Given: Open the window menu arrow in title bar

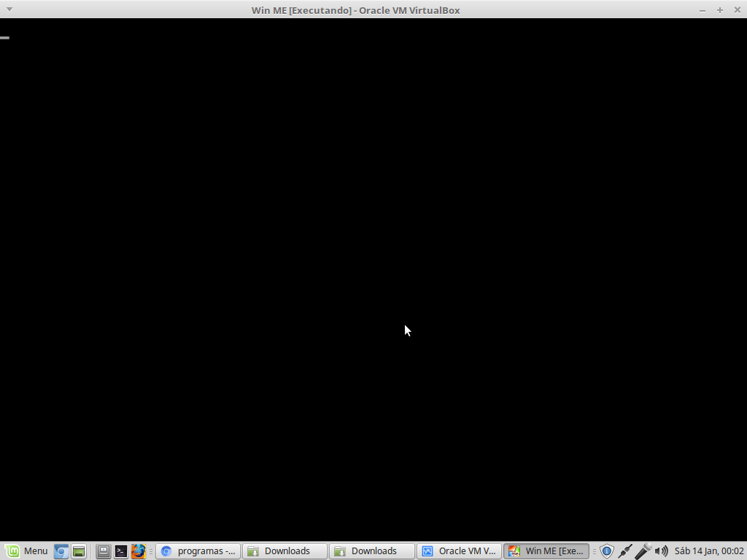Looking at the screenshot, I should coord(9,9).
